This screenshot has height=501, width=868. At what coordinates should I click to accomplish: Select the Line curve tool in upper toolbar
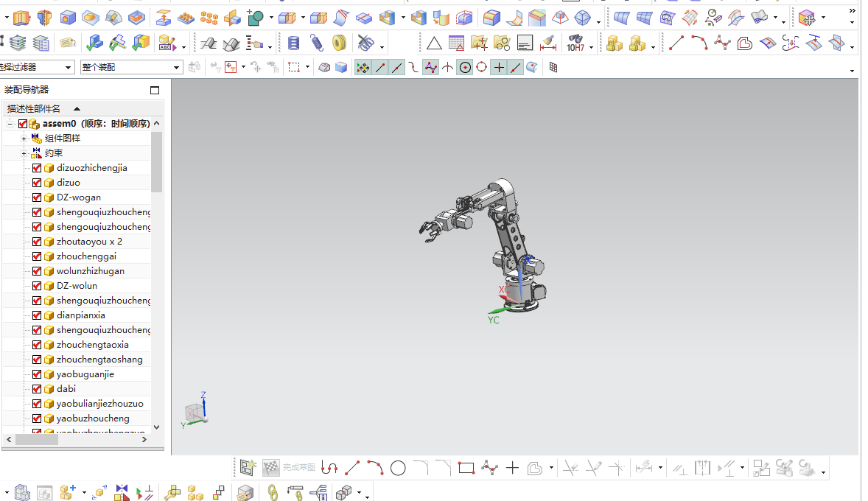tap(676, 43)
